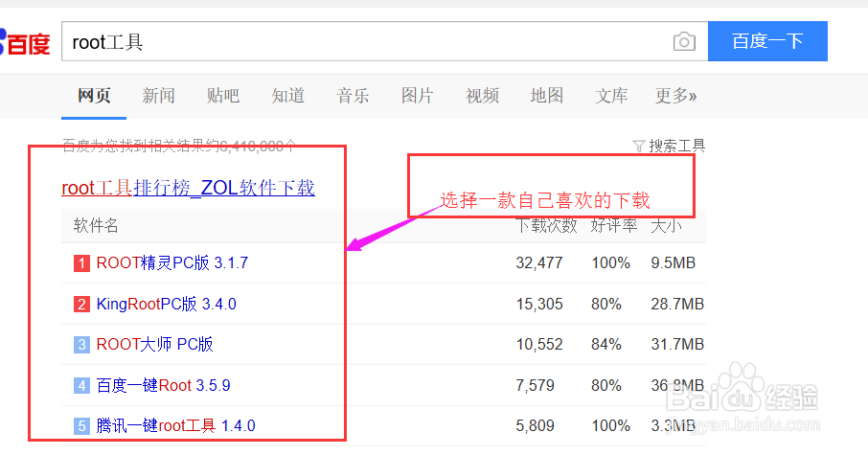Switch to the 新闻 tab

pos(158,96)
